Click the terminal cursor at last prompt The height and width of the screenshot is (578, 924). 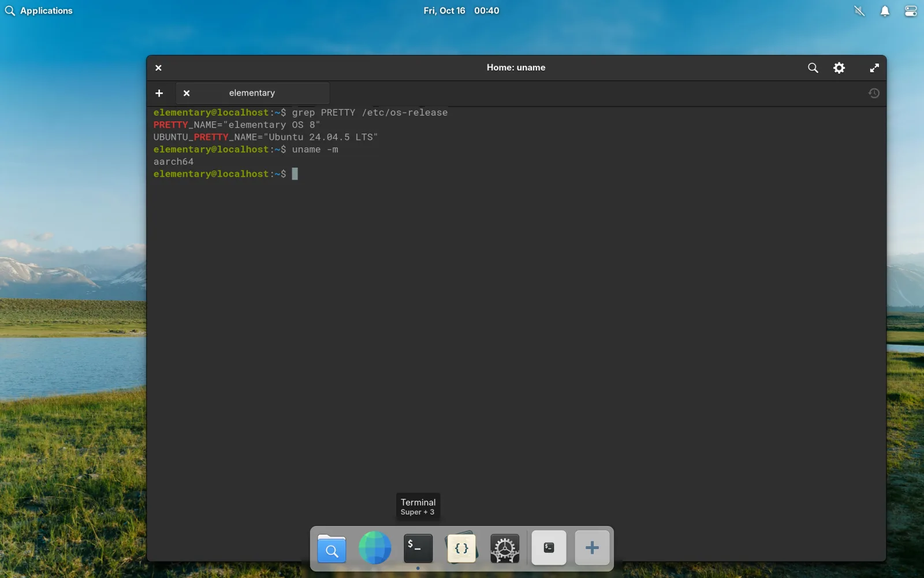[295, 174]
